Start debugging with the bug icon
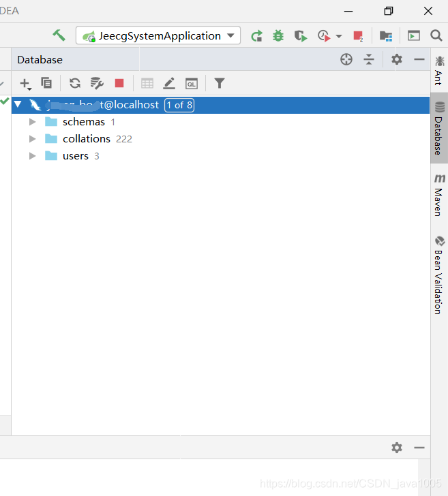 (x=278, y=35)
